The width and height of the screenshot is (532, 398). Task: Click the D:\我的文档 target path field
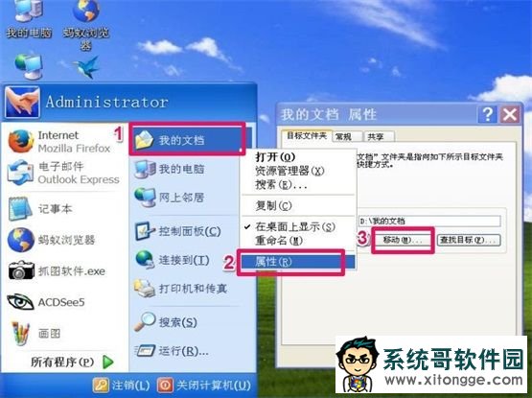coord(429,222)
